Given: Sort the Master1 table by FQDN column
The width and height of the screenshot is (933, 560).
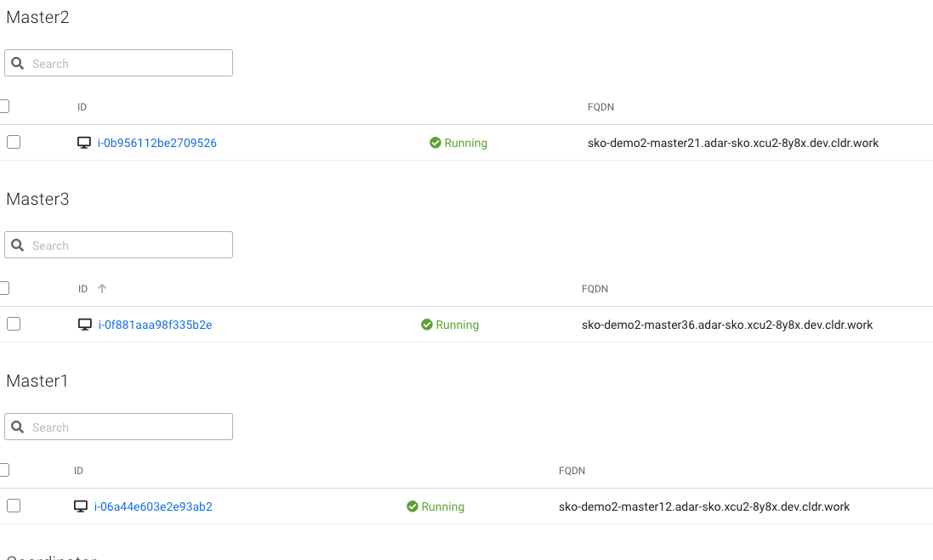Looking at the screenshot, I should [x=572, y=471].
